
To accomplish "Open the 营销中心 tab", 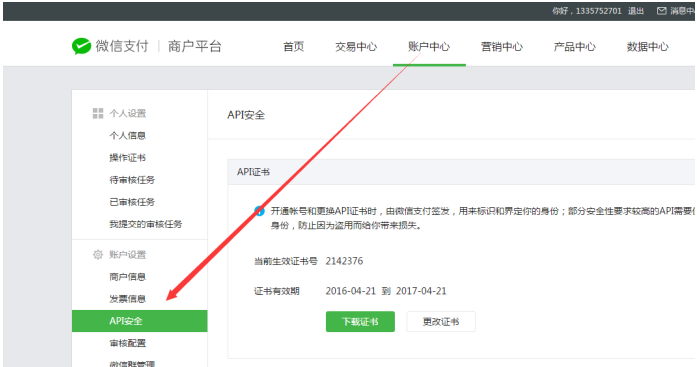I will (x=502, y=47).
